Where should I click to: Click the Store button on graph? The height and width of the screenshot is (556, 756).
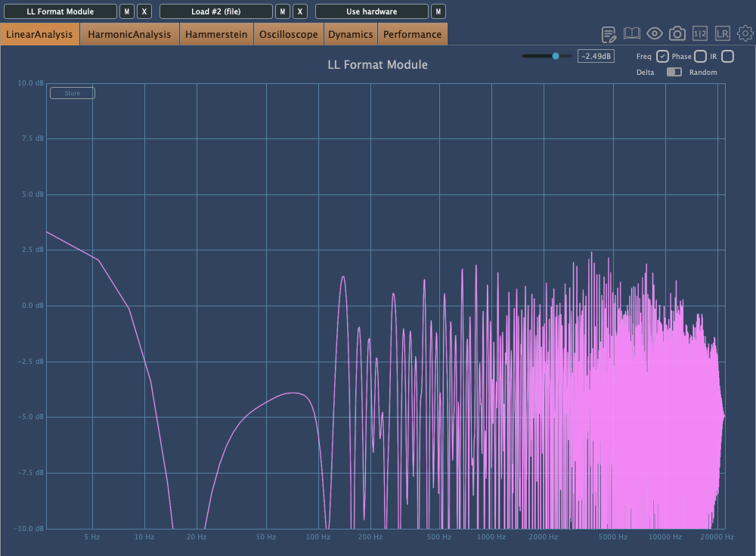(x=73, y=93)
